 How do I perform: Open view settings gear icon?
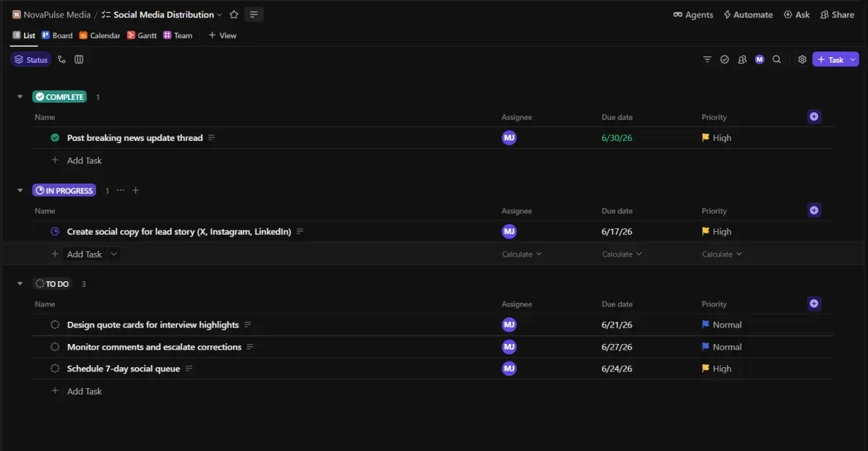pyautogui.click(x=802, y=60)
